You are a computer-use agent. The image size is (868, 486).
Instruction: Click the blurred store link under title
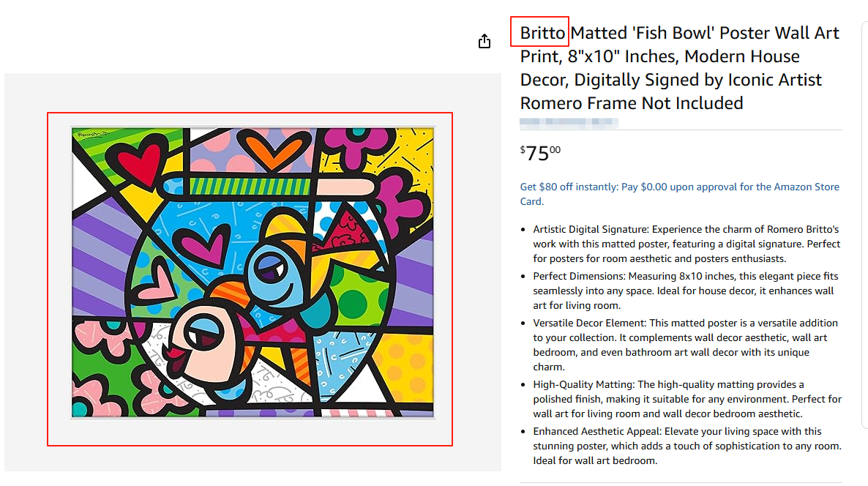tap(569, 123)
